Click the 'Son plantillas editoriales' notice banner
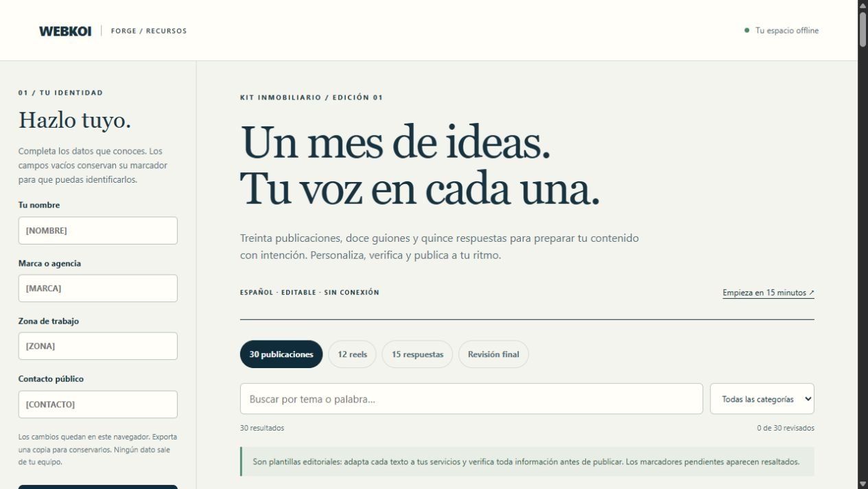The height and width of the screenshot is (489, 868). [x=527, y=462]
